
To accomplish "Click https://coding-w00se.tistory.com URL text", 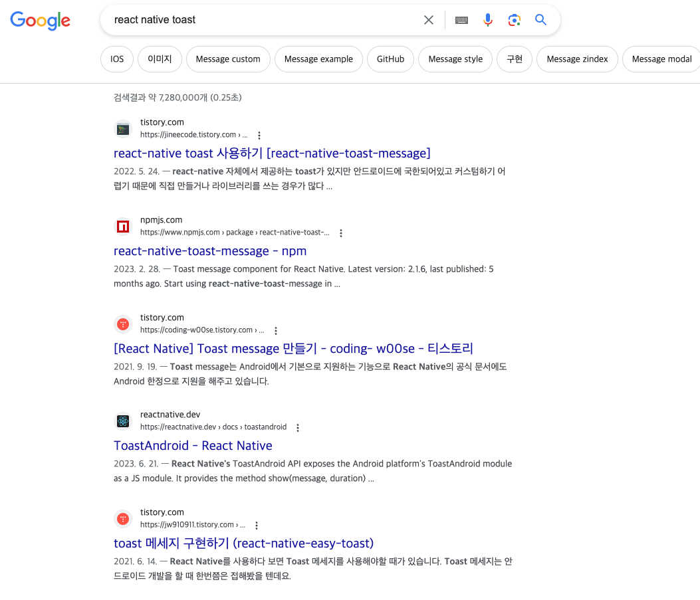I will tap(202, 330).
